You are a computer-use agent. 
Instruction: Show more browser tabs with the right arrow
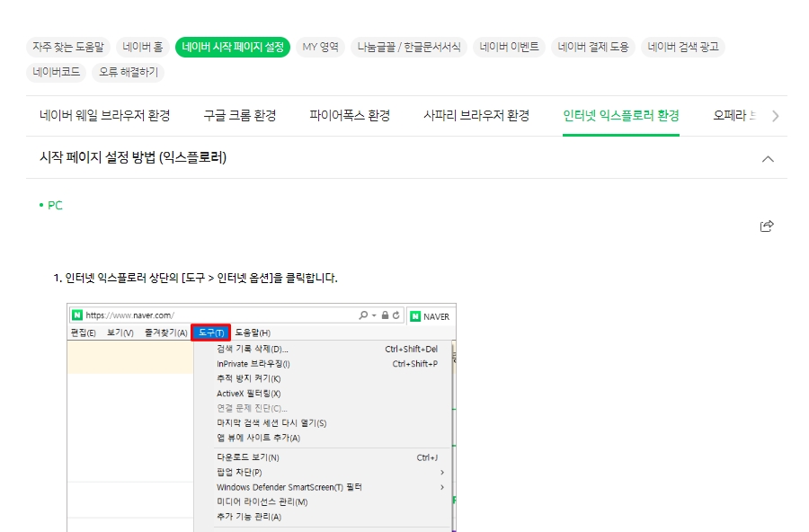coord(775,116)
